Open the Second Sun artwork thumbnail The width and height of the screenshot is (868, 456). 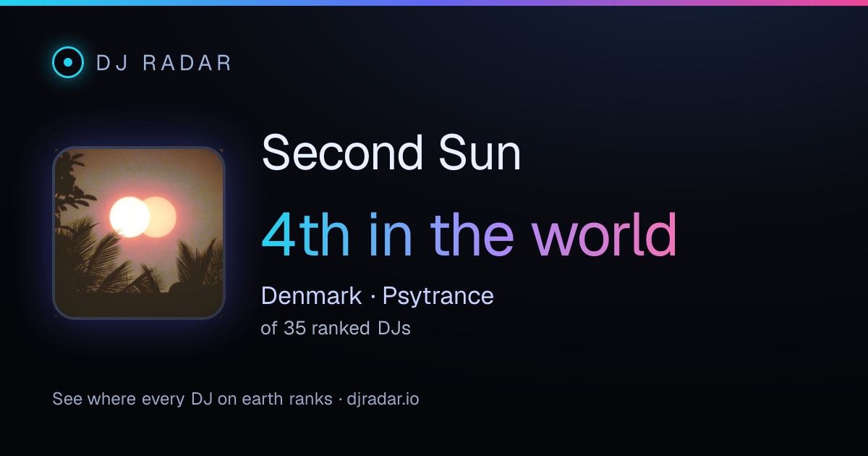tap(139, 233)
